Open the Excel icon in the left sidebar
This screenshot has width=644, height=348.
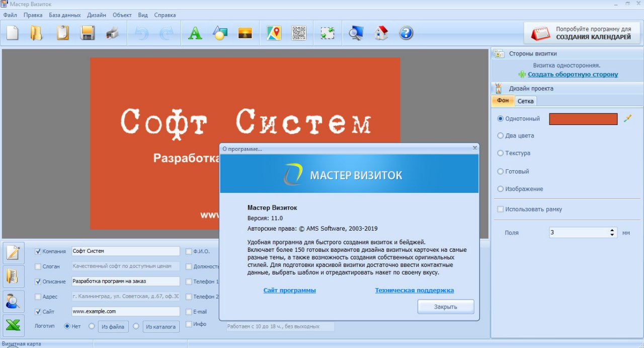13,325
